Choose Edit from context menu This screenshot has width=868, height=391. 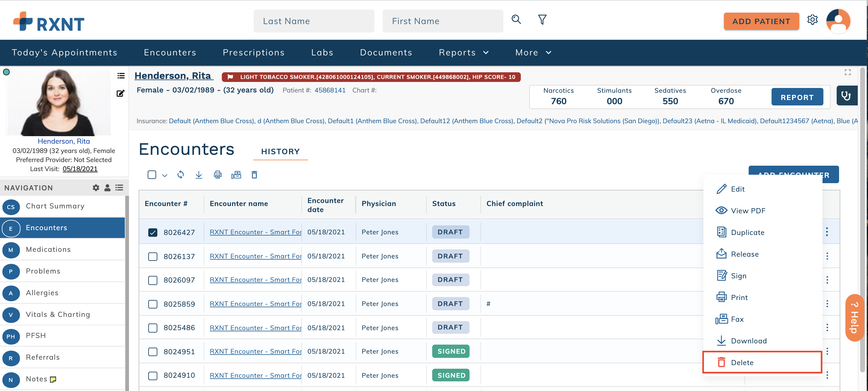pos(763,189)
